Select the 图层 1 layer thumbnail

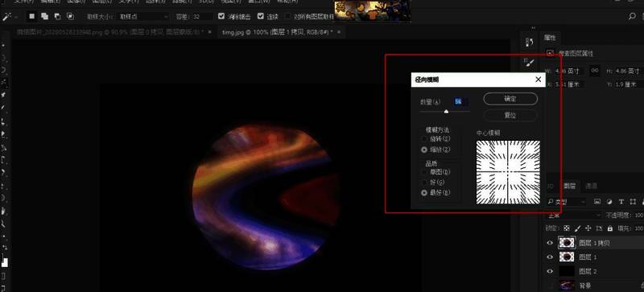(x=567, y=257)
